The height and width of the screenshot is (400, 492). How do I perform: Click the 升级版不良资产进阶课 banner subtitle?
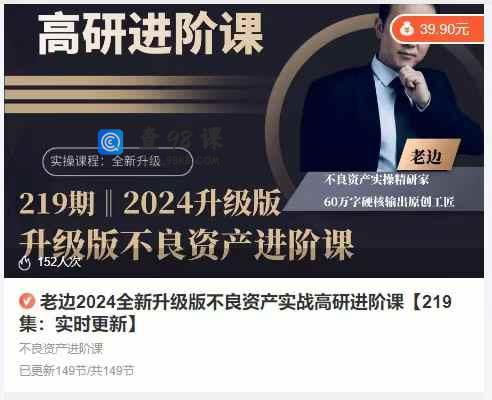186,244
